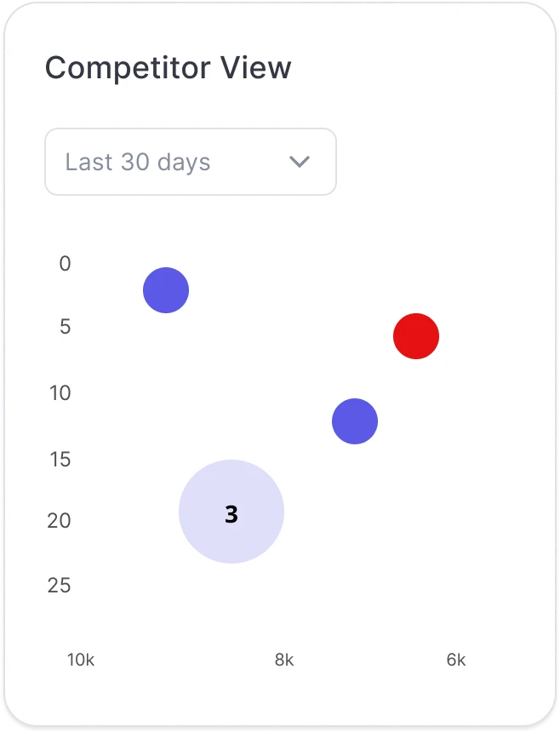Click the 10k label on the horizontal axis

[x=81, y=660]
